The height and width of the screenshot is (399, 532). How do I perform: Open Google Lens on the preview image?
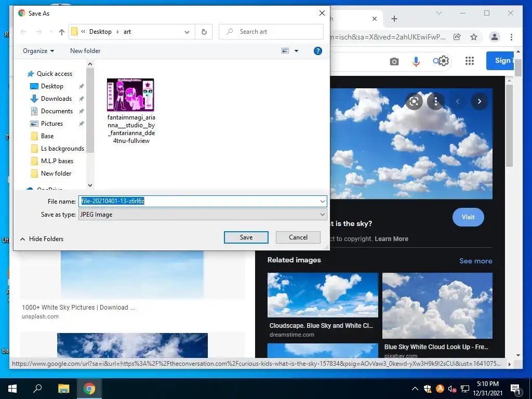pyautogui.click(x=414, y=101)
